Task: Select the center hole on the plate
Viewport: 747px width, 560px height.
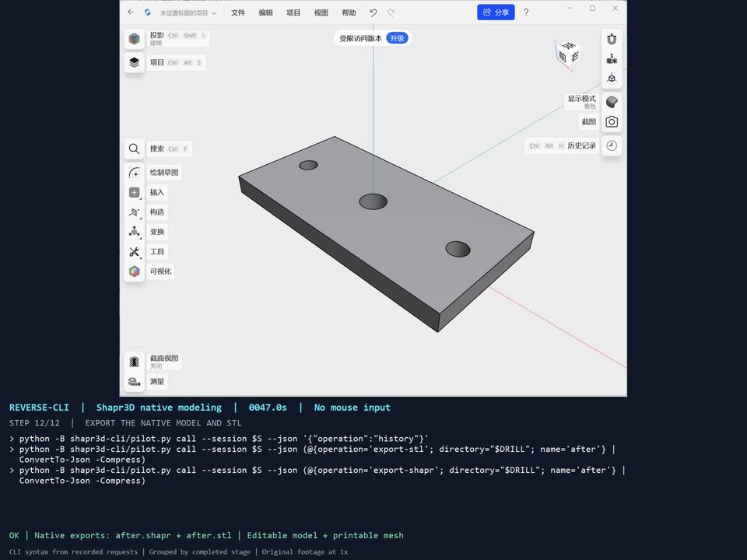Action: [x=373, y=201]
